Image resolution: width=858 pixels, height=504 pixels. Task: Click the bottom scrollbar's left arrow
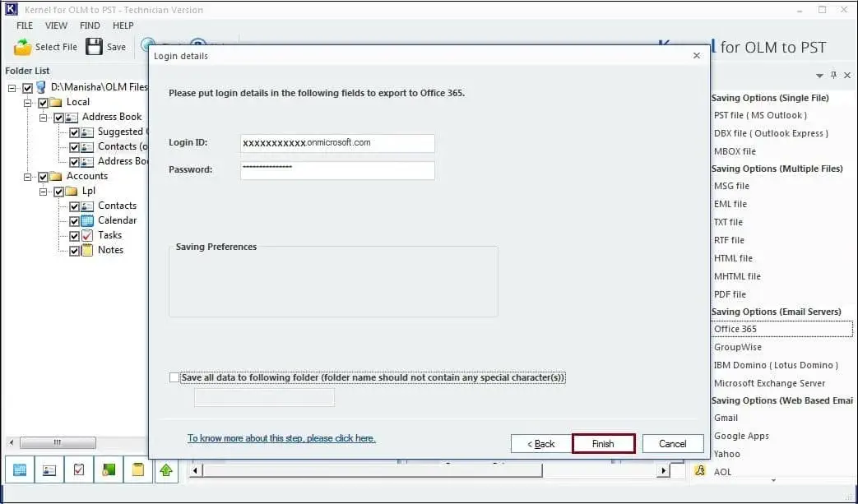pos(196,470)
